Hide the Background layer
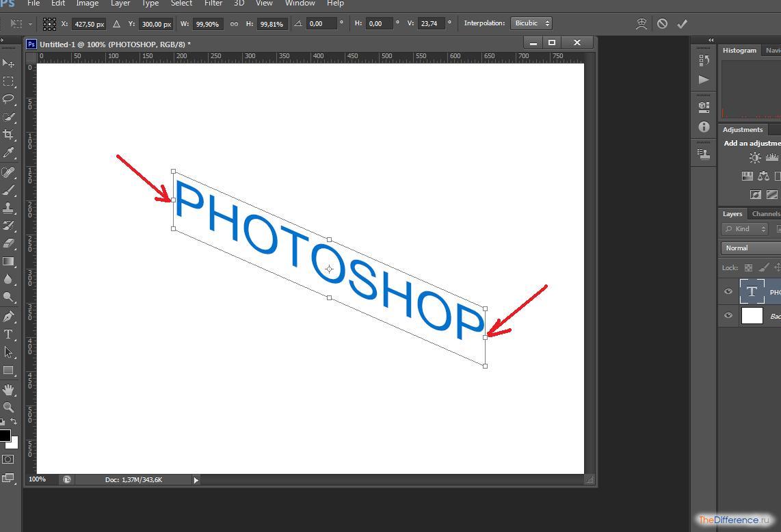Image resolution: width=781 pixels, height=532 pixels. pos(728,315)
